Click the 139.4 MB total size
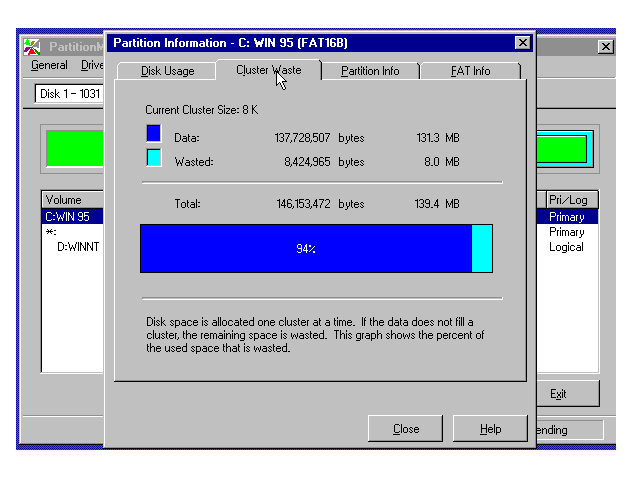The height and width of the screenshot is (480, 640). (x=437, y=204)
